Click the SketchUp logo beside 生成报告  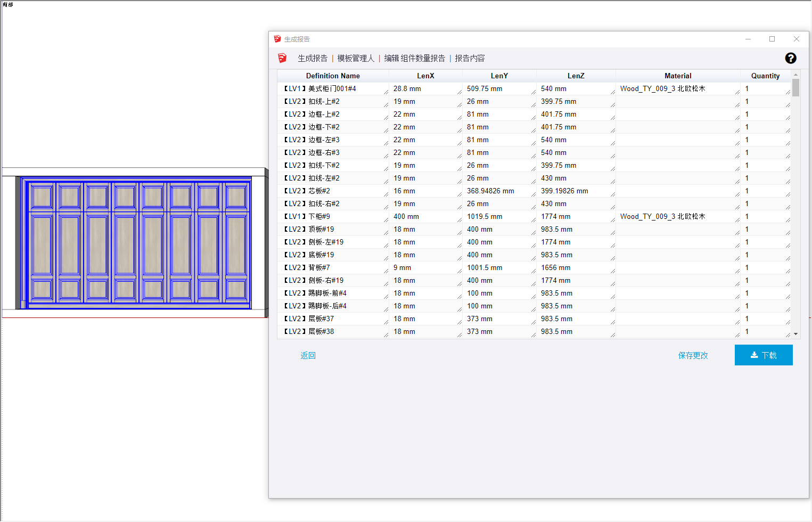(282, 58)
